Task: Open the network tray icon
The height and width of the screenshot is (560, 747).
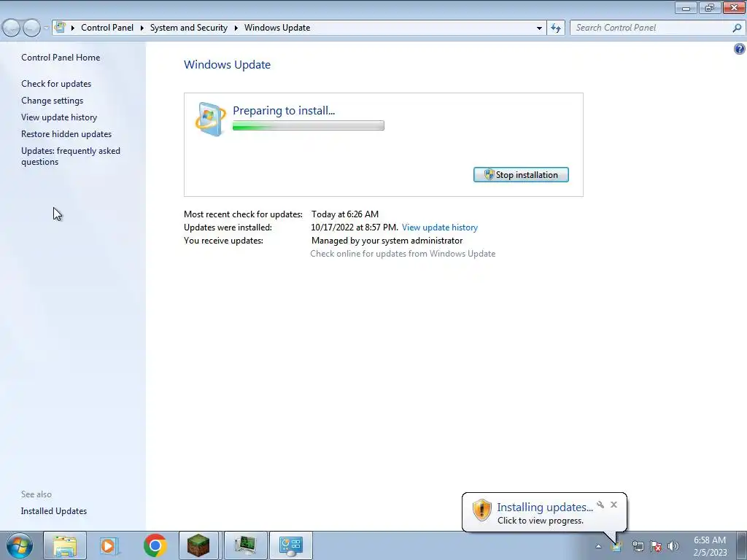Action: pos(638,546)
